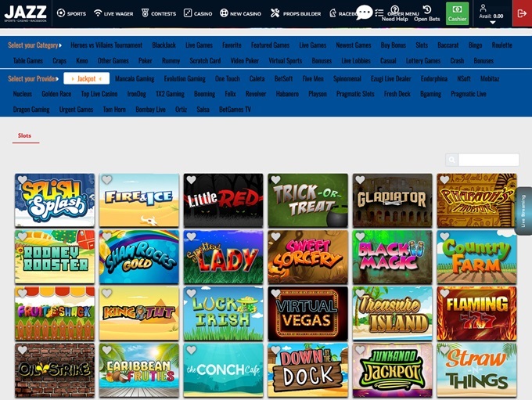Open the Down by the Dock game

307,370
